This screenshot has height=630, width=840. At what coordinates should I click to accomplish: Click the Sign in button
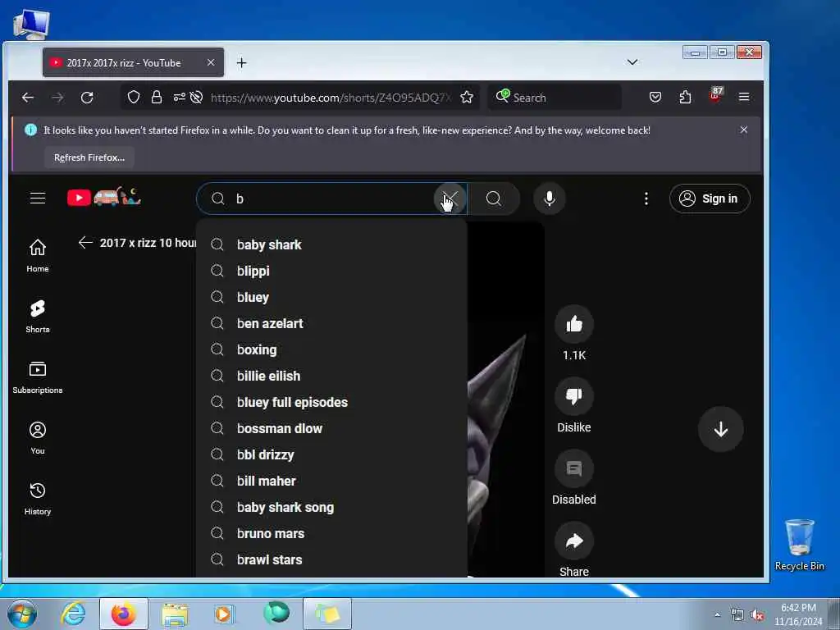tap(710, 199)
